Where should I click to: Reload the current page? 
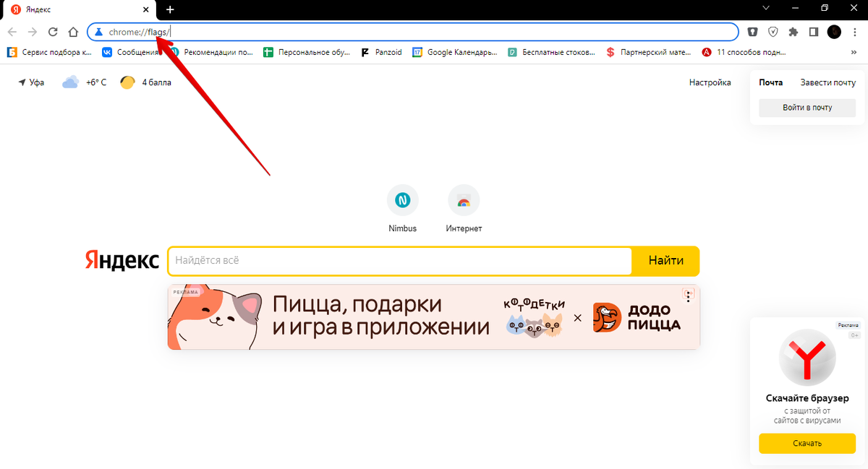pos(53,32)
